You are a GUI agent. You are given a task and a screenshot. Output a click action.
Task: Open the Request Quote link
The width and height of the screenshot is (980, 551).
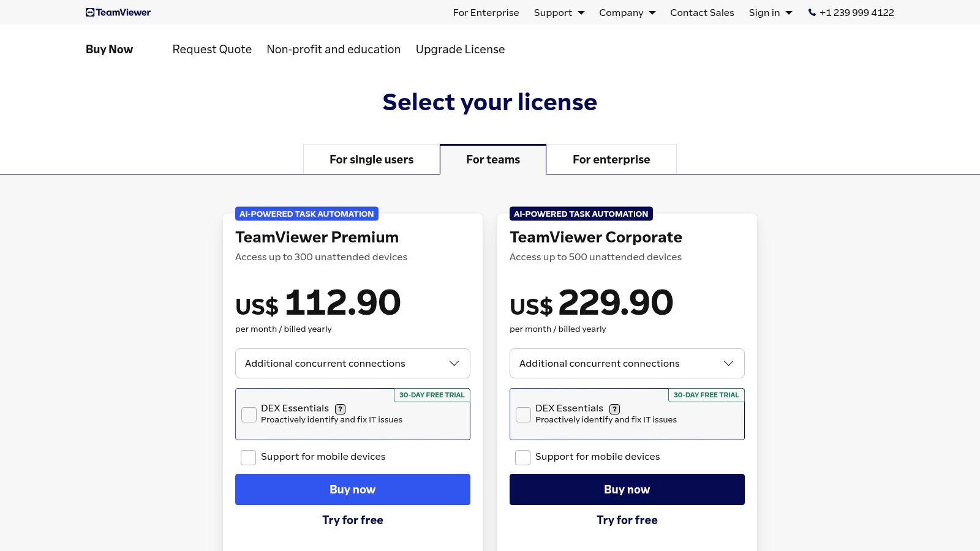(212, 50)
